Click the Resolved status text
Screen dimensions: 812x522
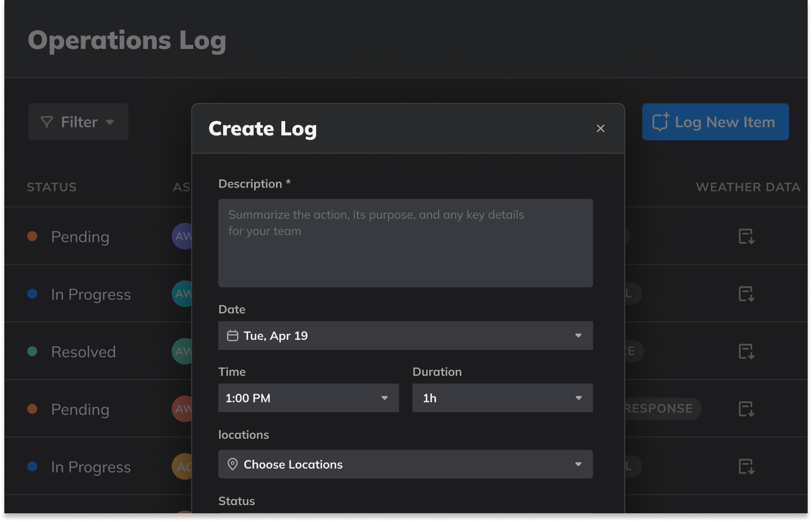click(83, 352)
